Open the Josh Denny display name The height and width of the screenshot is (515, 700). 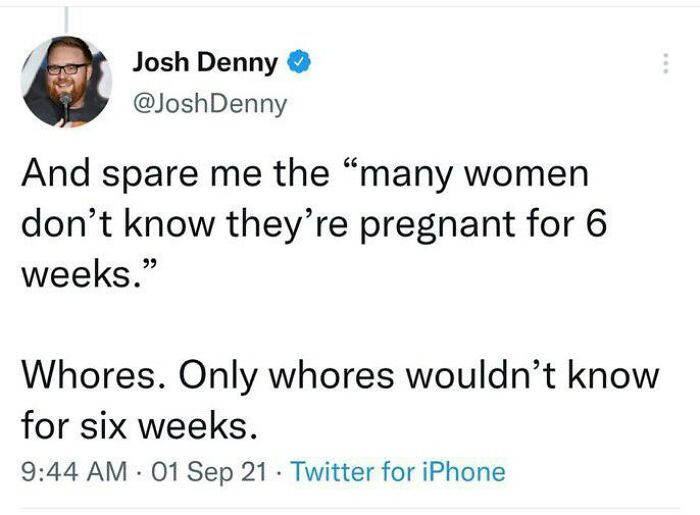(x=205, y=62)
